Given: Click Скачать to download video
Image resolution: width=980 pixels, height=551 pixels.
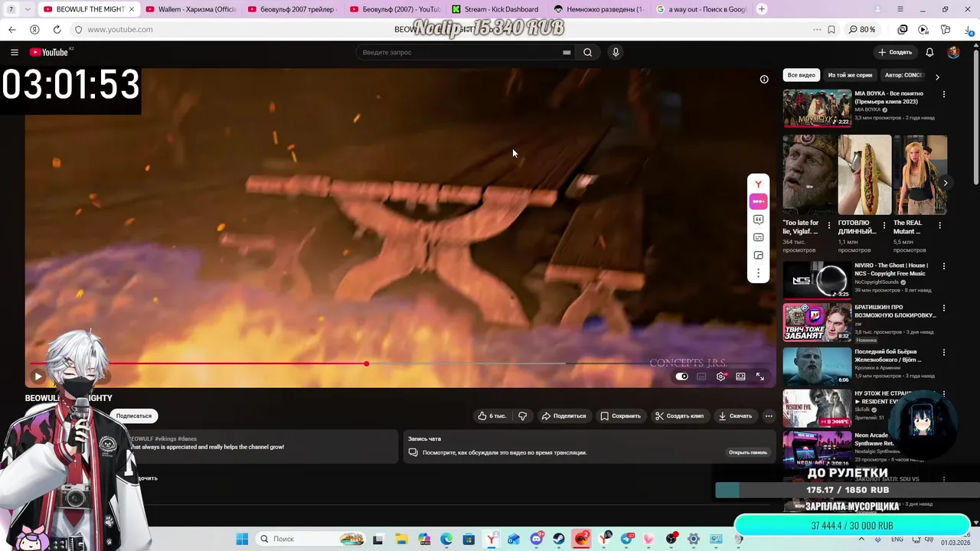Looking at the screenshot, I should point(735,416).
